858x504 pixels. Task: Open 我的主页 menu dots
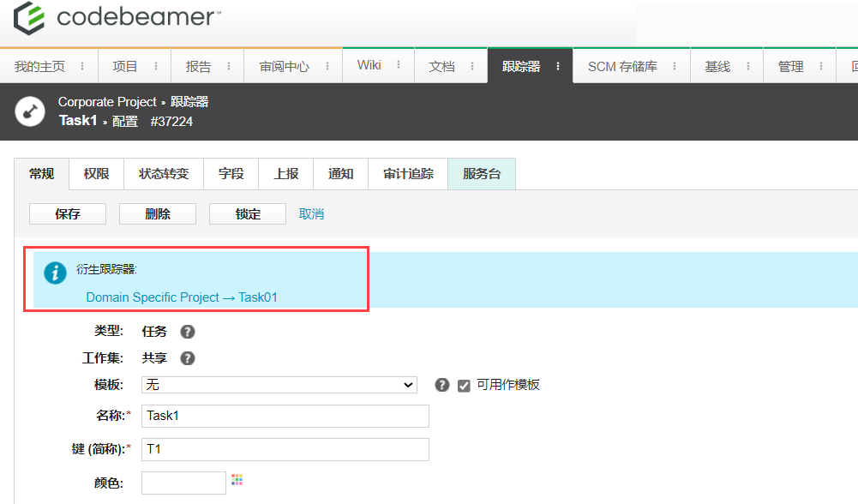(82, 66)
